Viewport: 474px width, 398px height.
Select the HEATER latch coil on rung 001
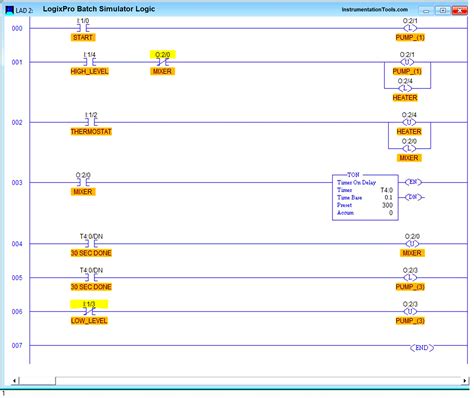[405, 88]
